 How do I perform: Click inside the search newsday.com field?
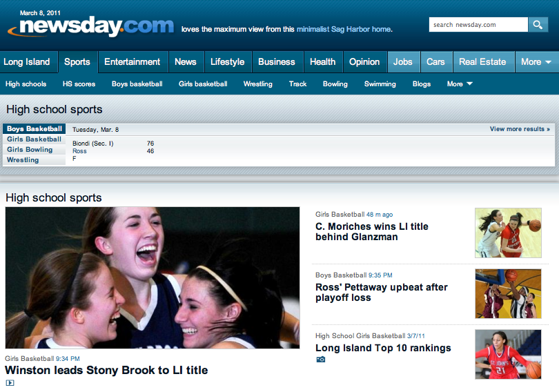478,25
